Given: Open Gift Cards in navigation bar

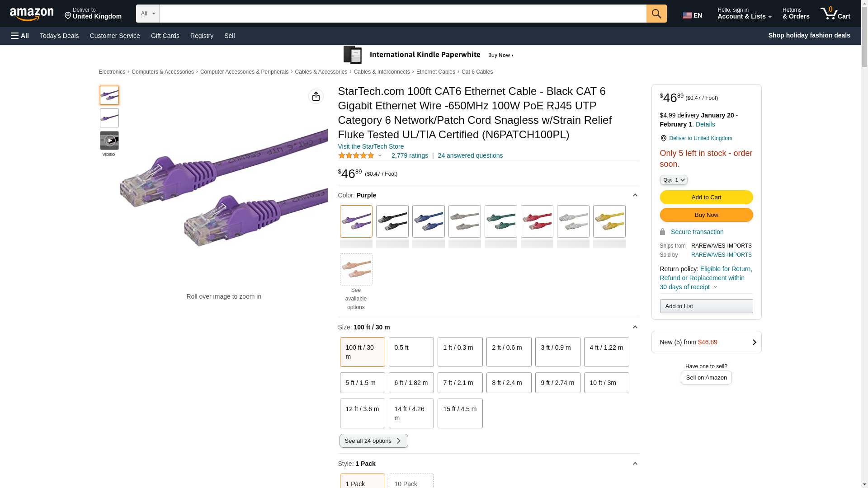Looking at the screenshot, I should [x=165, y=36].
